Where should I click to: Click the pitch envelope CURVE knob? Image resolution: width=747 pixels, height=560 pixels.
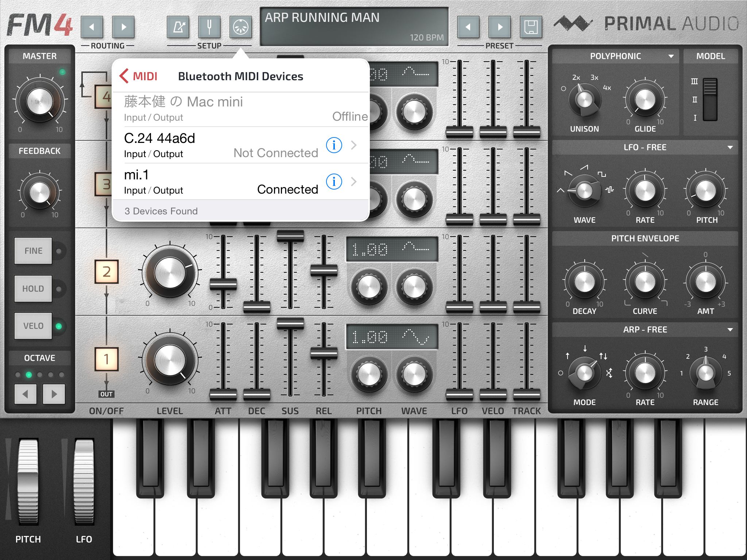point(645,282)
